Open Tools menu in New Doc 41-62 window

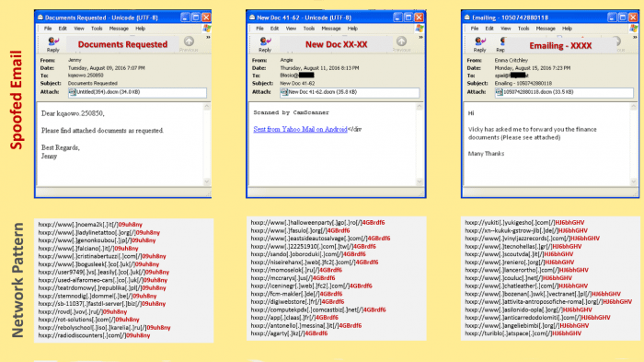pos(309,29)
